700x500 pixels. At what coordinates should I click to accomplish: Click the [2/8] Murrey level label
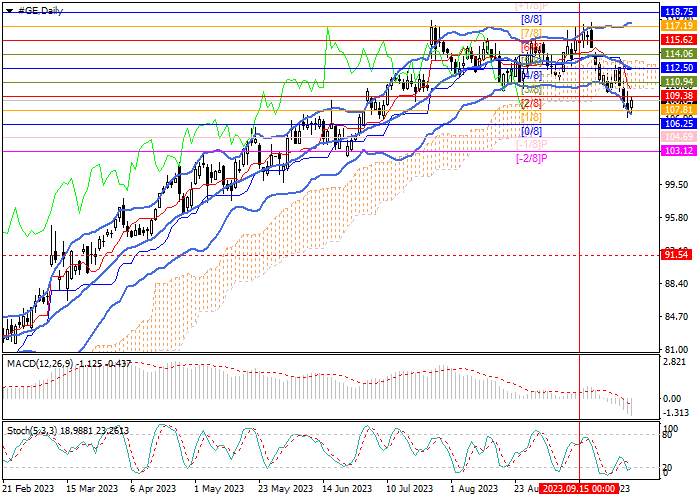(x=531, y=103)
